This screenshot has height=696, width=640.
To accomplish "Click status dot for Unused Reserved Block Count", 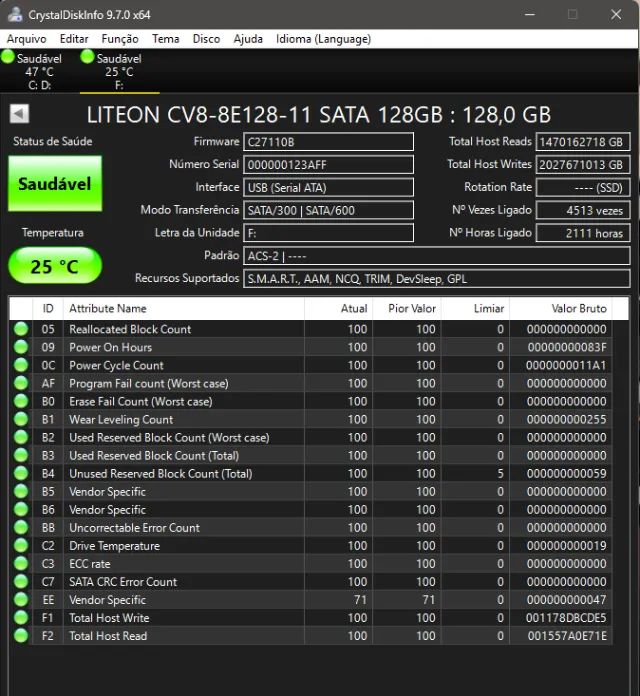I will click(21, 473).
